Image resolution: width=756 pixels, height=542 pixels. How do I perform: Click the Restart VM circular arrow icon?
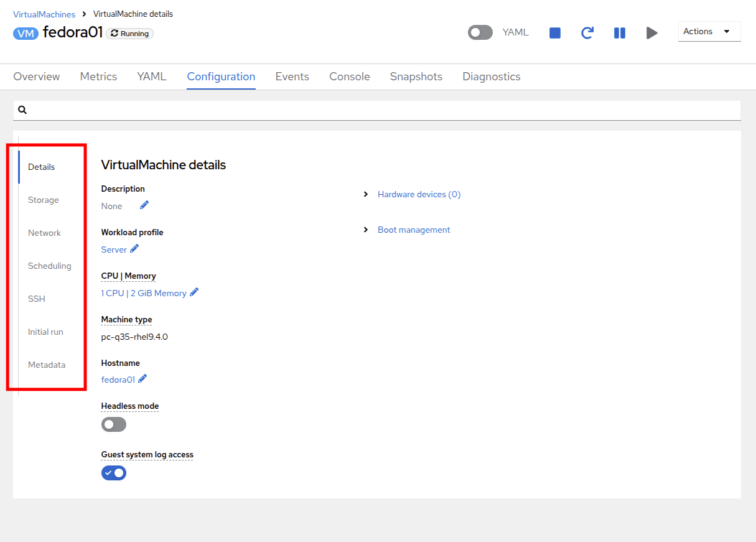(587, 33)
